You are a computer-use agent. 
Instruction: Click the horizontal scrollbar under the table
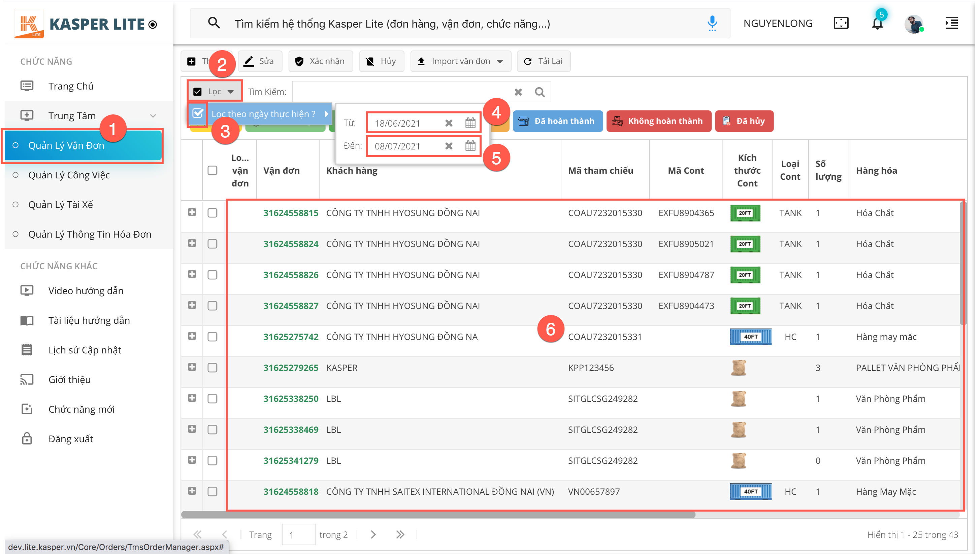click(x=438, y=514)
